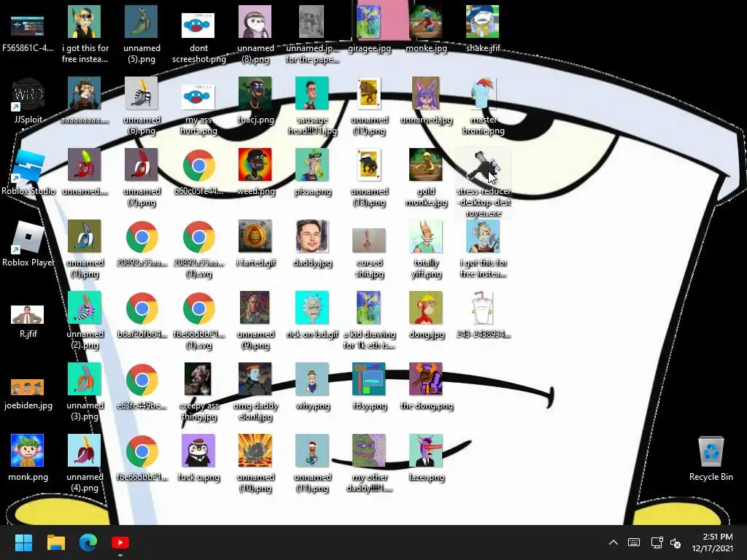This screenshot has width=747, height=560.
Task: Select the shake.jfif file
Action: (x=483, y=29)
